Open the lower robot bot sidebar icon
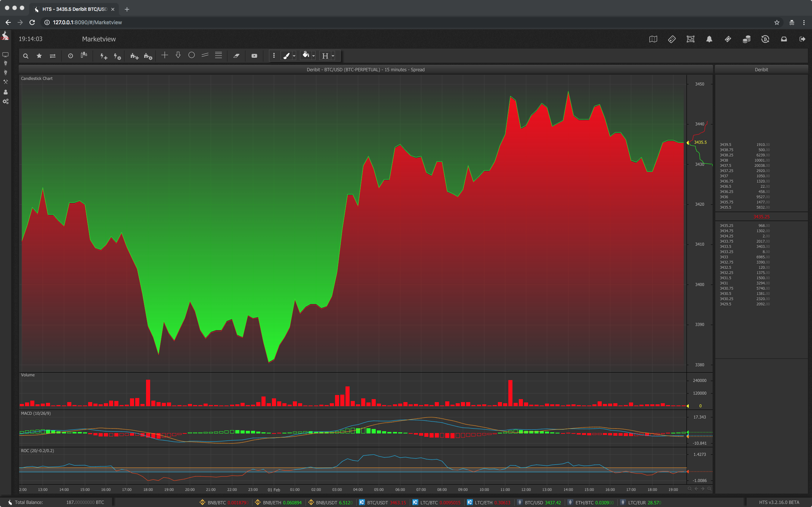This screenshot has height=507, width=812. point(6,72)
